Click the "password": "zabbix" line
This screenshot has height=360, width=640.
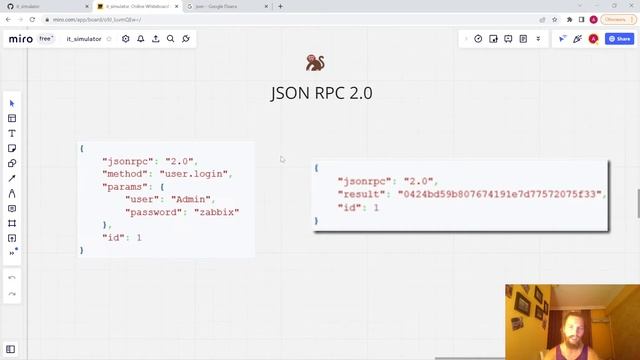[182, 212]
